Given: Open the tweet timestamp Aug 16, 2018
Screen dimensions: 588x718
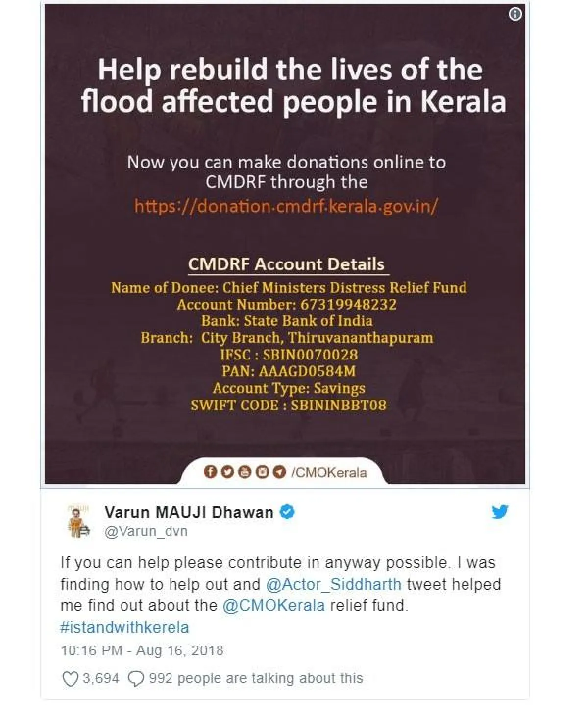Looking at the screenshot, I should [142, 651].
